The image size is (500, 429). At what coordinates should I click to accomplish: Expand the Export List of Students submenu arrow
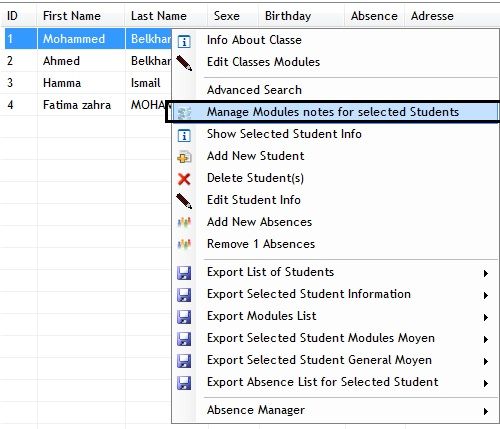486,273
